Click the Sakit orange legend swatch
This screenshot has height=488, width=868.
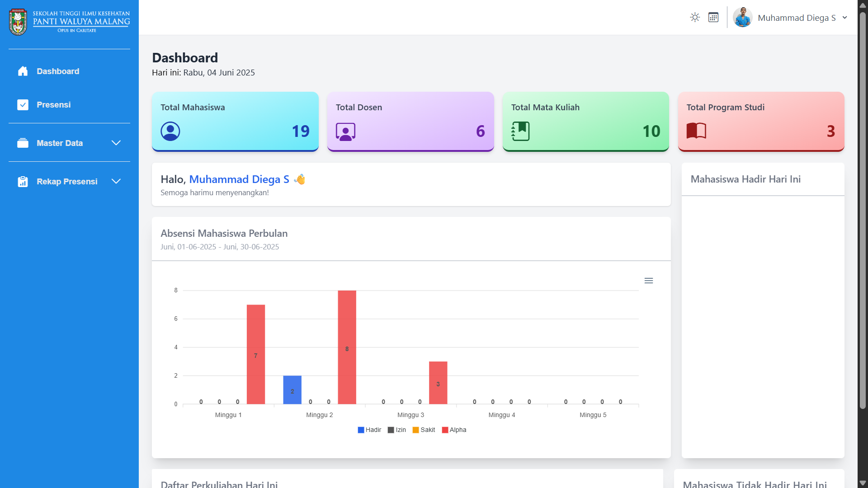[x=415, y=430]
